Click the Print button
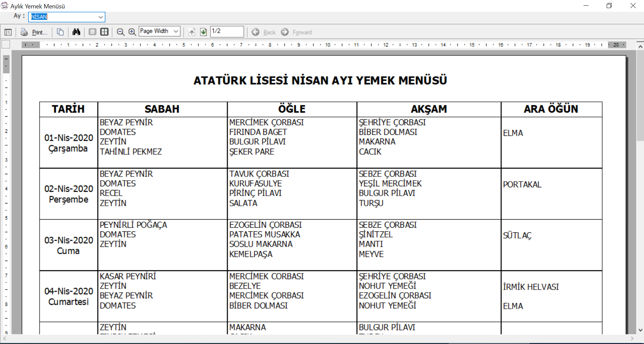 coord(34,32)
